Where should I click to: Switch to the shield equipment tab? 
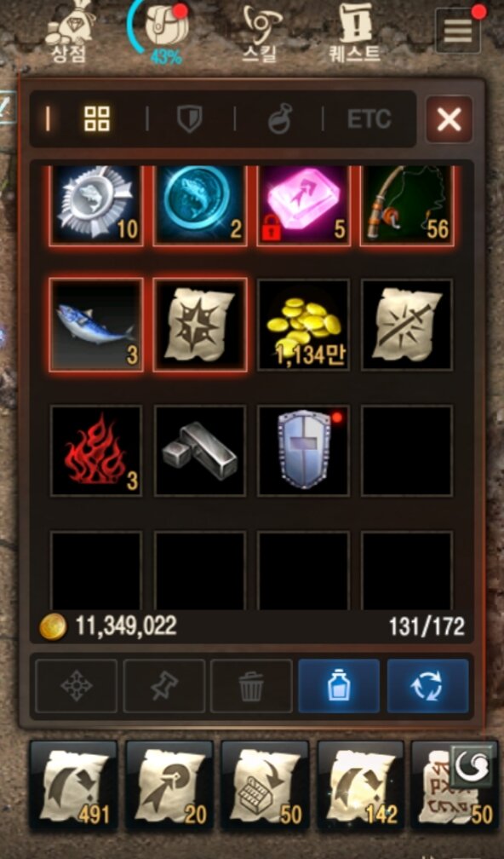tap(190, 119)
